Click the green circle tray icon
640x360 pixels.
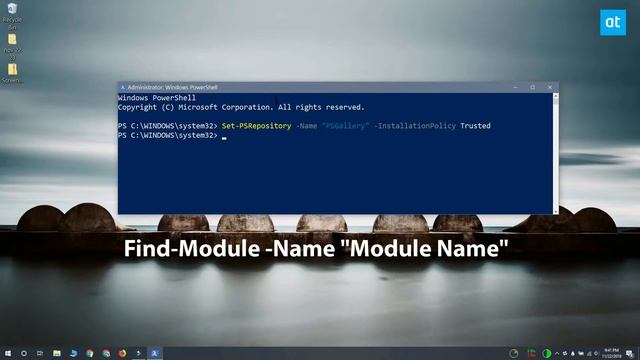(x=547, y=353)
